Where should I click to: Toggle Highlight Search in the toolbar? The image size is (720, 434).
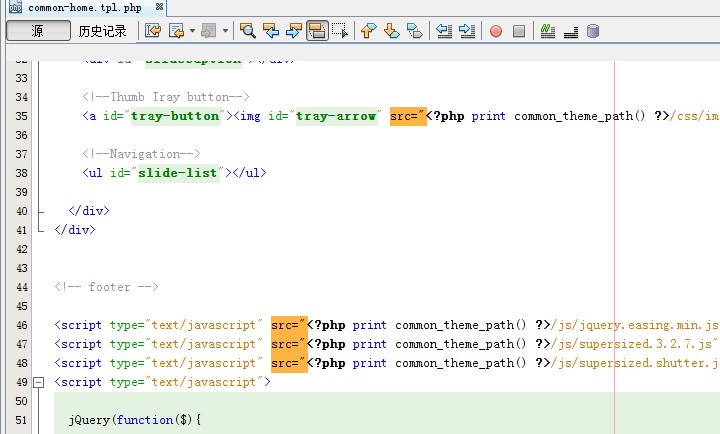[317, 31]
